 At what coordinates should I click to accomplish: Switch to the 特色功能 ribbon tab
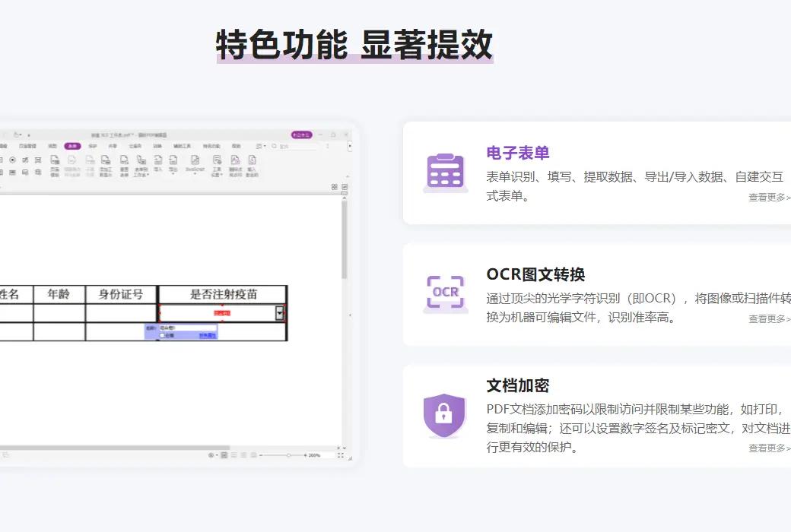[x=211, y=146]
